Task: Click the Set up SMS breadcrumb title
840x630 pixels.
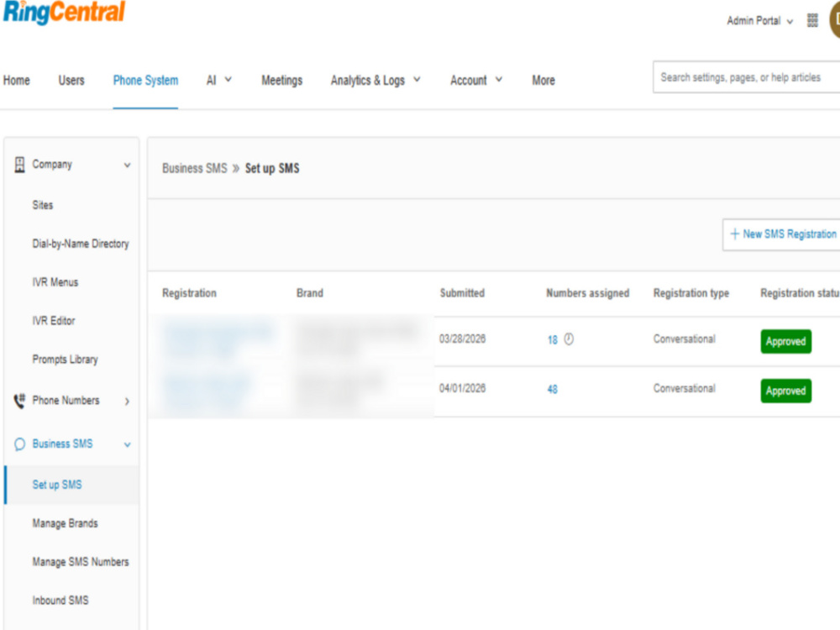Action: [x=272, y=168]
